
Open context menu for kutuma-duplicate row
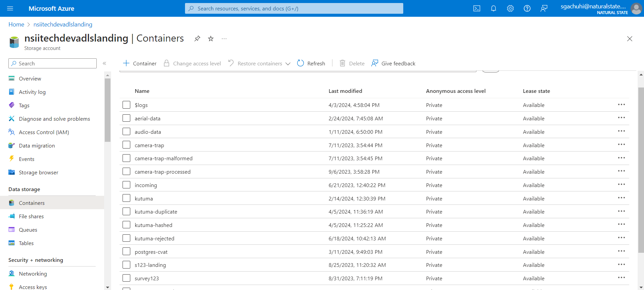(x=621, y=211)
